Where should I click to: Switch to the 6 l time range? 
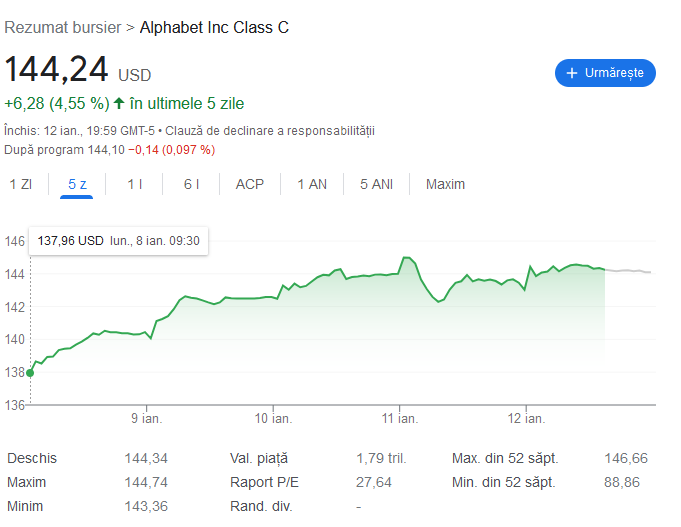point(191,184)
